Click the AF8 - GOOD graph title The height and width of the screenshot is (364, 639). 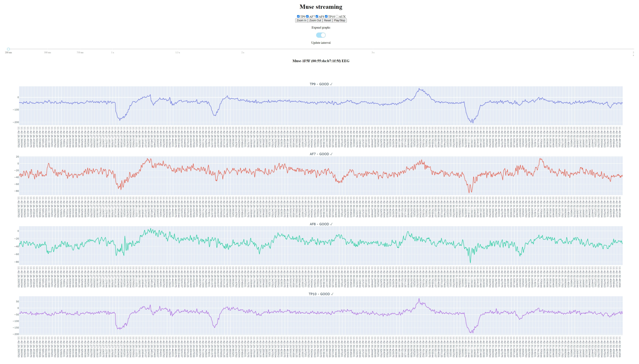(321, 224)
